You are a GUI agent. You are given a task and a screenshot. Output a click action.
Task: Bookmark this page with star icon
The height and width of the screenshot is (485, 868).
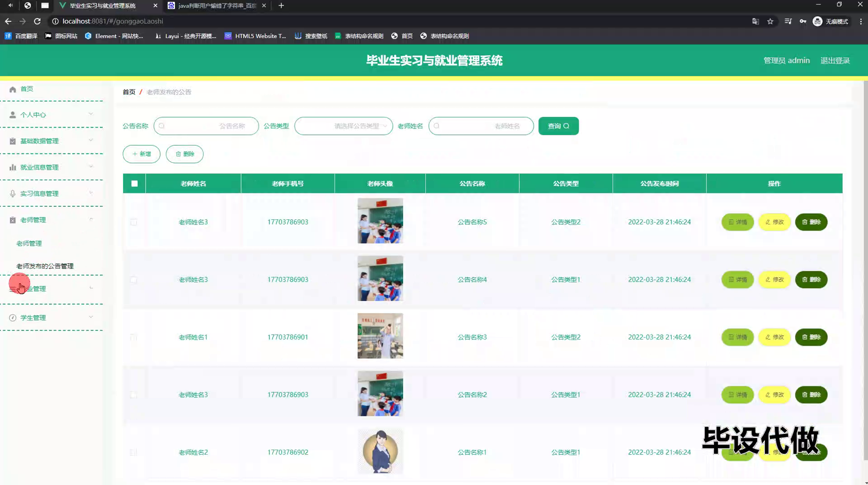(x=770, y=21)
